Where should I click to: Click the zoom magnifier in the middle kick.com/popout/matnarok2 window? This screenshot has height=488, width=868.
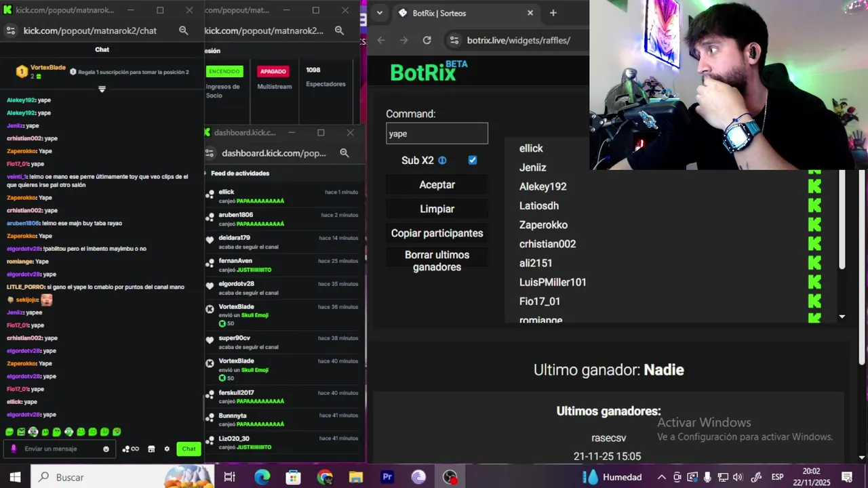point(340,30)
